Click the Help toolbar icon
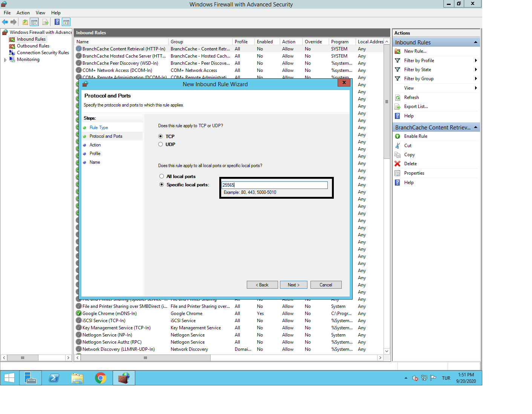Viewport: 532px width, 414px height. (57, 22)
